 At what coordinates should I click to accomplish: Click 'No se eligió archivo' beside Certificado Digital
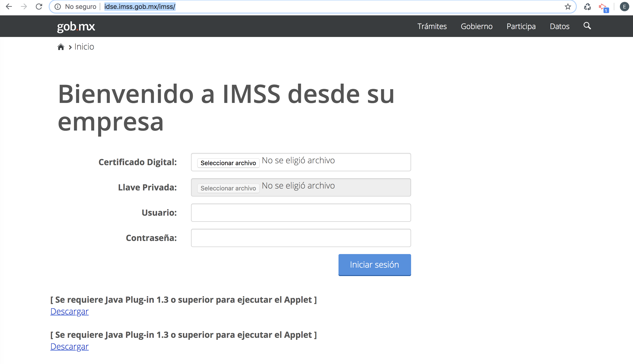tap(298, 160)
